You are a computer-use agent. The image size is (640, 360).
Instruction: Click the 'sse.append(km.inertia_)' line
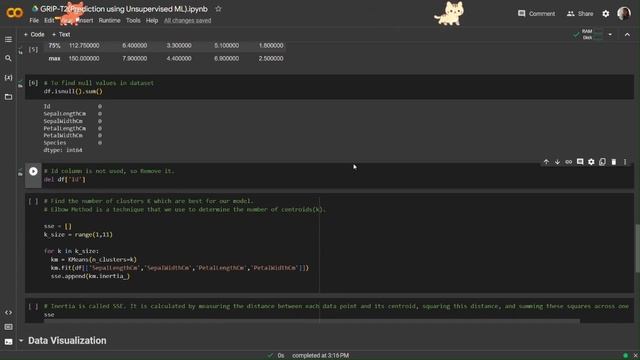click(90, 276)
